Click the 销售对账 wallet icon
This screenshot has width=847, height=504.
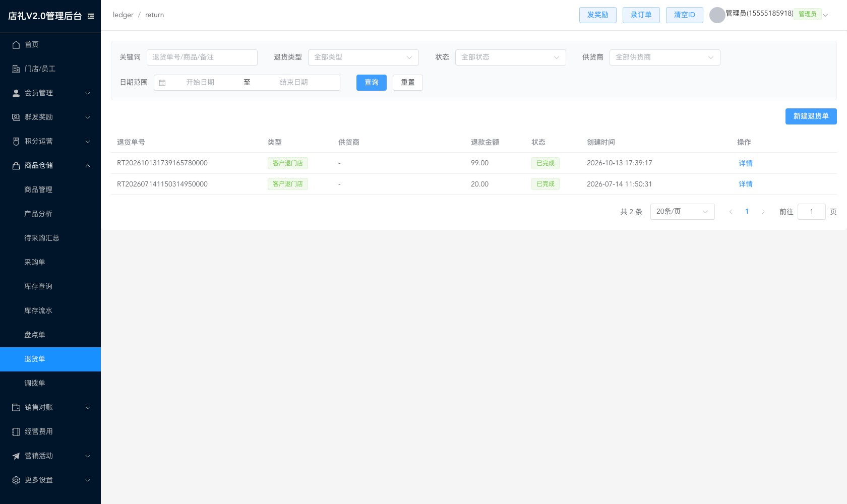16,408
